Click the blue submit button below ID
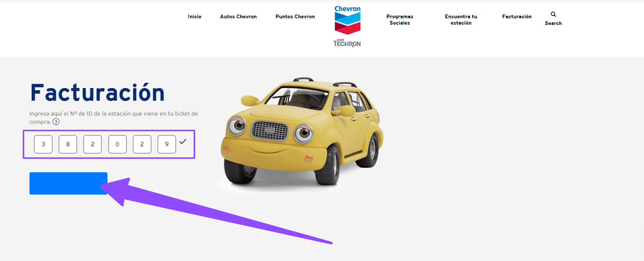This screenshot has height=261, width=644. [68, 183]
